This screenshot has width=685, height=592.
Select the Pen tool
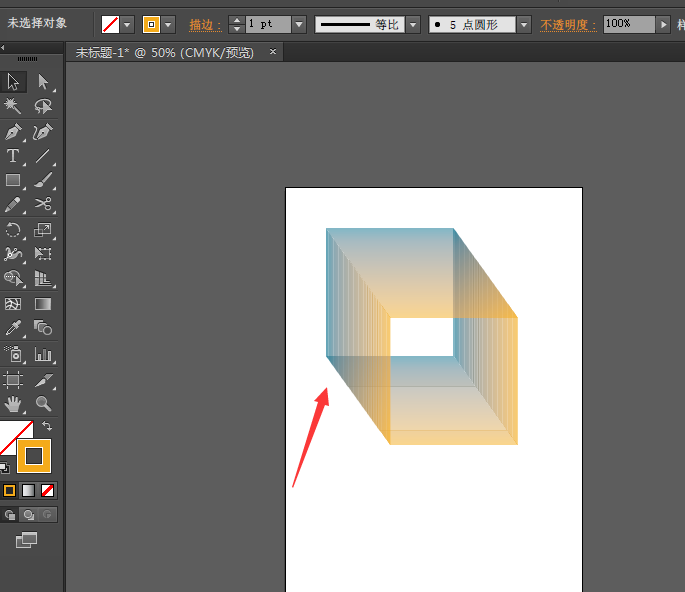[13, 132]
